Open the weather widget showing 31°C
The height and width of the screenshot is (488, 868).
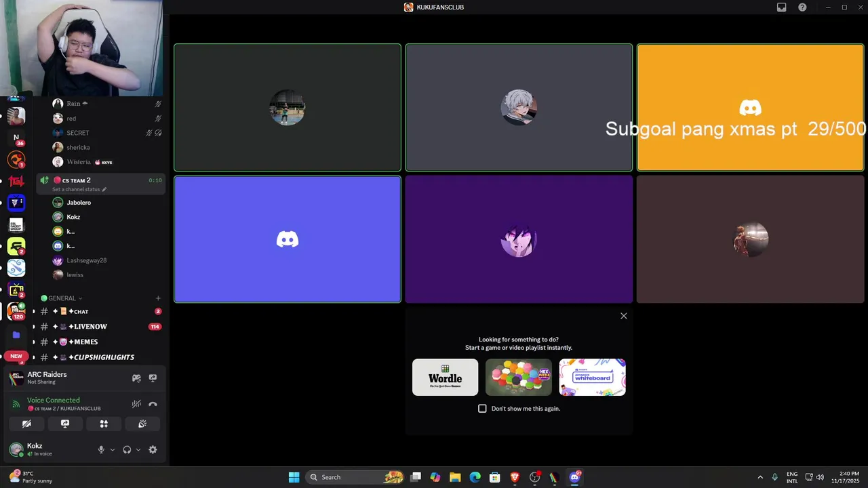(x=31, y=477)
